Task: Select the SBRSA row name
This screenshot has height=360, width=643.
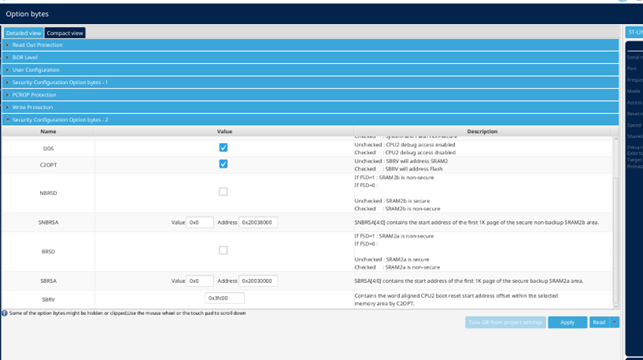Action: 48,281
